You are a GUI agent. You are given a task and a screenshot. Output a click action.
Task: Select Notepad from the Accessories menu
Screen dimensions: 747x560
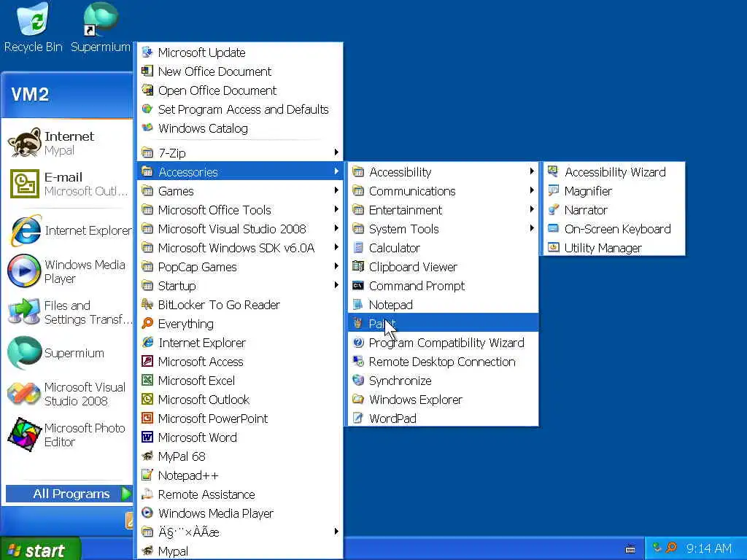(443, 304)
